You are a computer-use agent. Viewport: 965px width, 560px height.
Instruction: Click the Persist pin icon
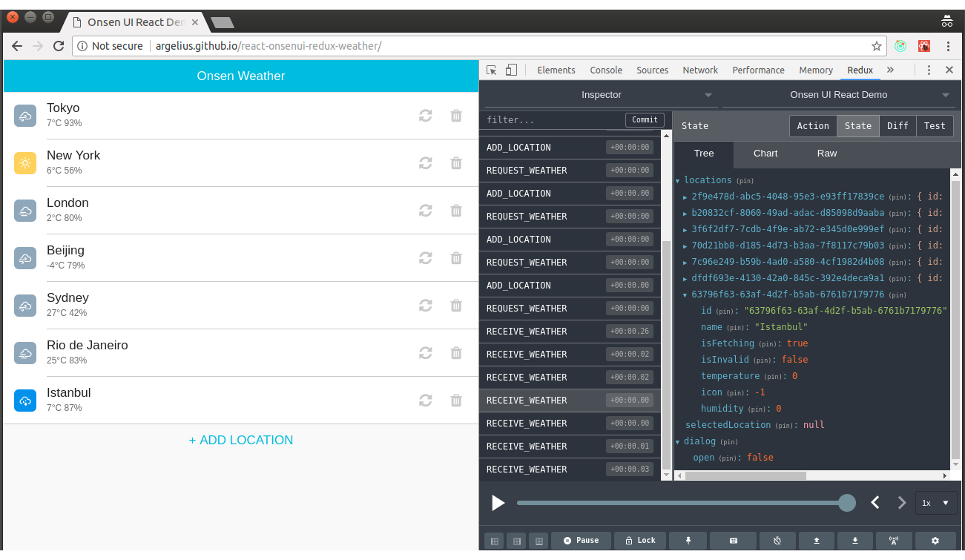click(x=688, y=541)
